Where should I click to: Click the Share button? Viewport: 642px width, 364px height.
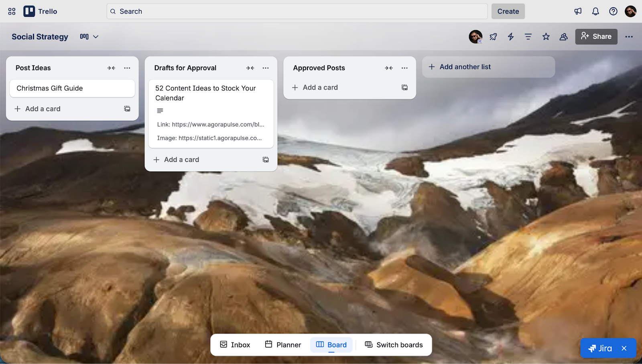click(596, 36)
